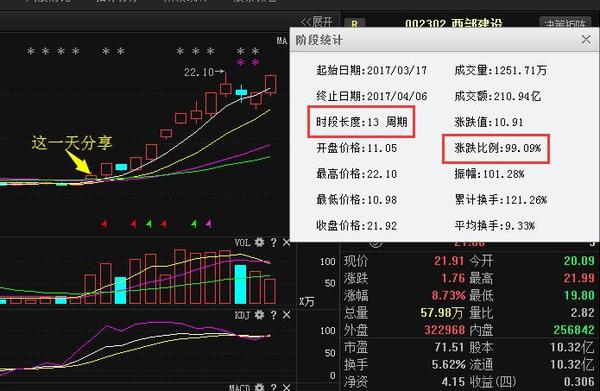Close the 阶段统计 dialog
The width and height of the screenshot is (600, 391).
(x=586, y=39)
